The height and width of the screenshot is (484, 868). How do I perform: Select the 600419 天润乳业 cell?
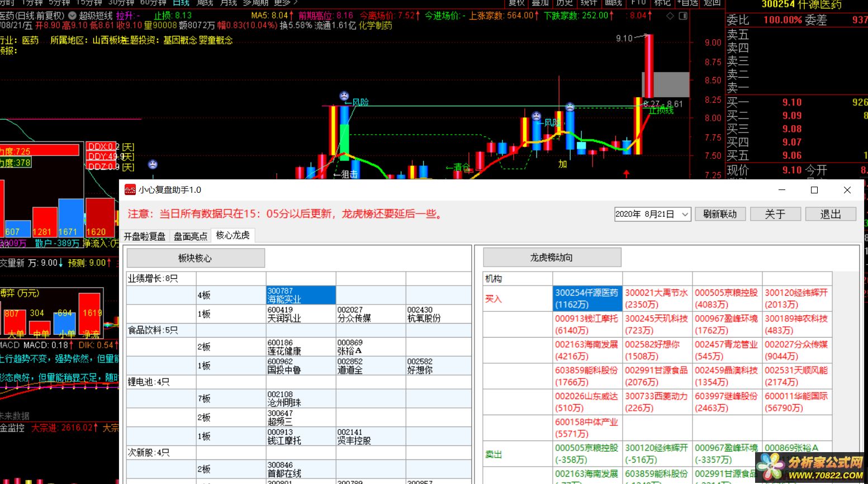click(x=301, y=314)
